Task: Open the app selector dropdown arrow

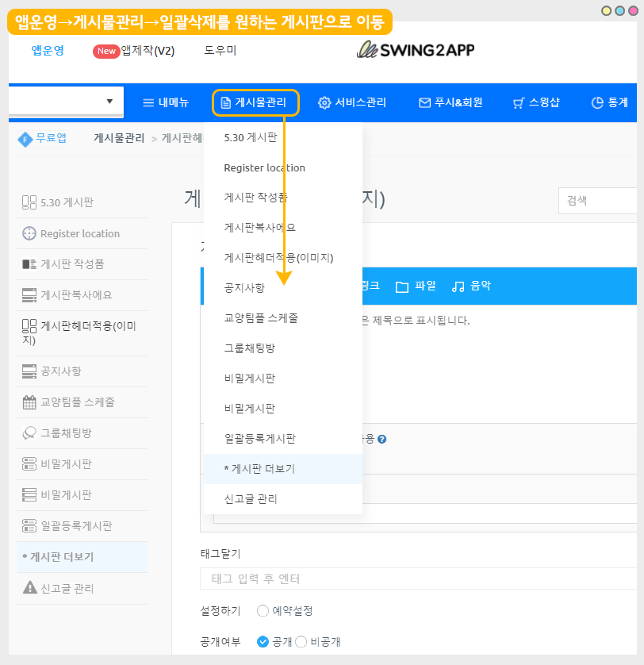Action: coord(109,102)
